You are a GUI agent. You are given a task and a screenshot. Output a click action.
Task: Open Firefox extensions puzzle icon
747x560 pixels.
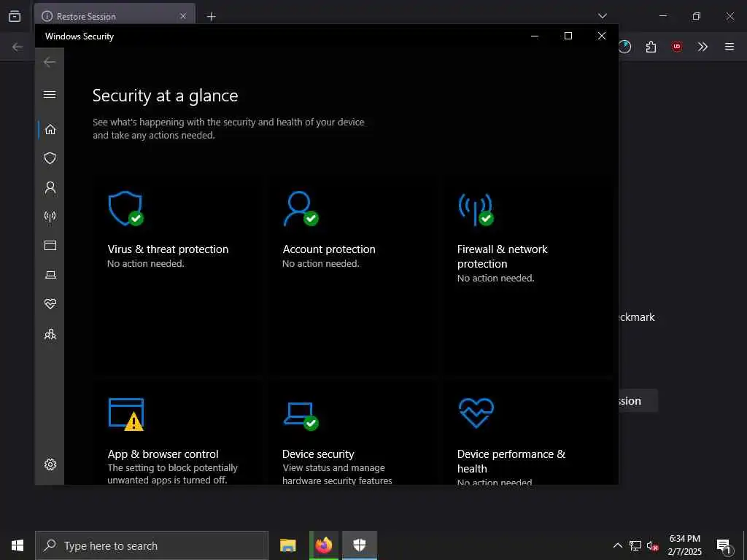tap(651, 47)
